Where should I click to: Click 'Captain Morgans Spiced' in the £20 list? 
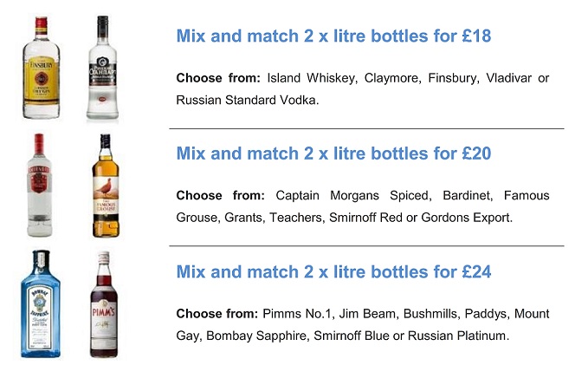coord(353,196)
